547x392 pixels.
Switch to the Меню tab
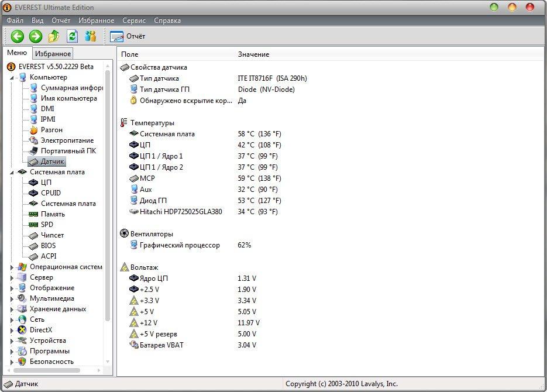coord(17,53)
